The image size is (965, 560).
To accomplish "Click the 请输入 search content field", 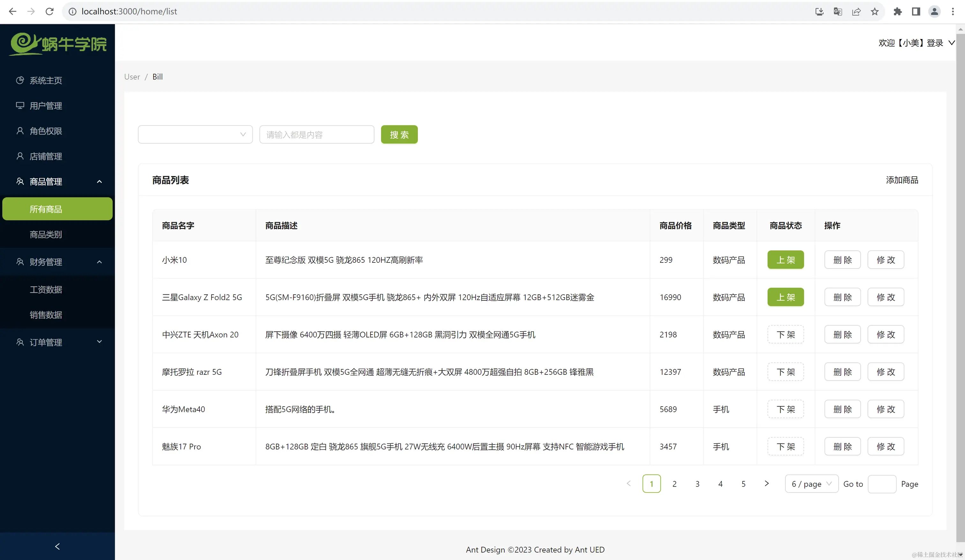I will 316,134.
